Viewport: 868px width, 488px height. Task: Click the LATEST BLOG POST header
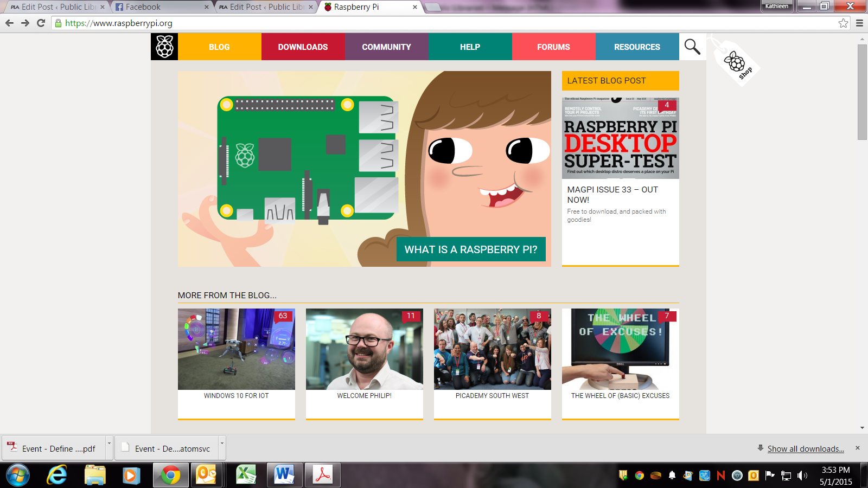[x=621, y=81]
